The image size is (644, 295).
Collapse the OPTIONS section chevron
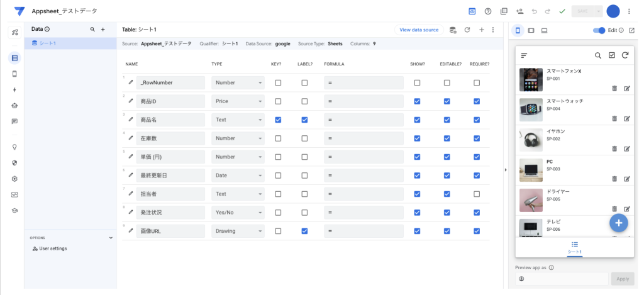pos(111,238)
